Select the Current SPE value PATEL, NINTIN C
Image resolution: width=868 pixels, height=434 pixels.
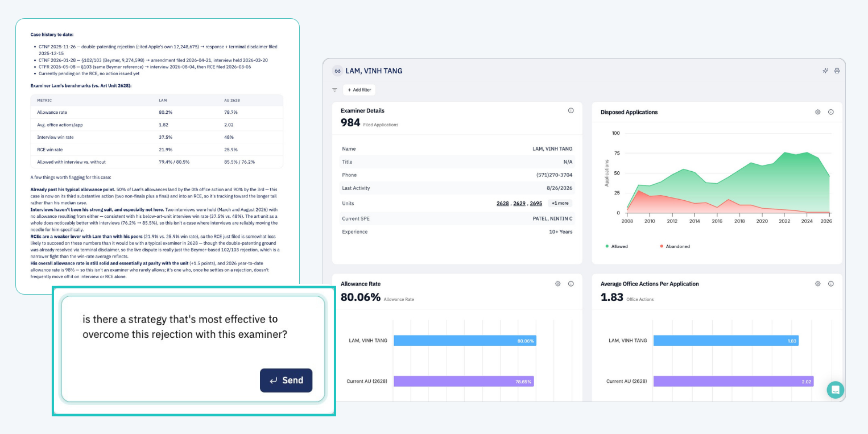tap(553, 218)
